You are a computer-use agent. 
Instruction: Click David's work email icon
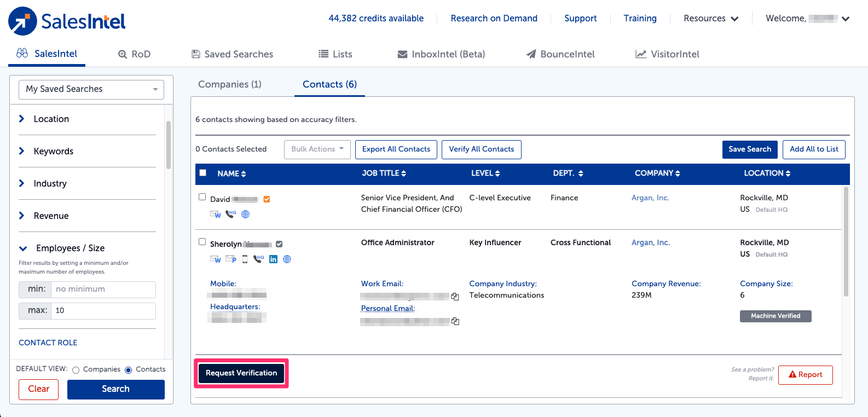point(216,215)
